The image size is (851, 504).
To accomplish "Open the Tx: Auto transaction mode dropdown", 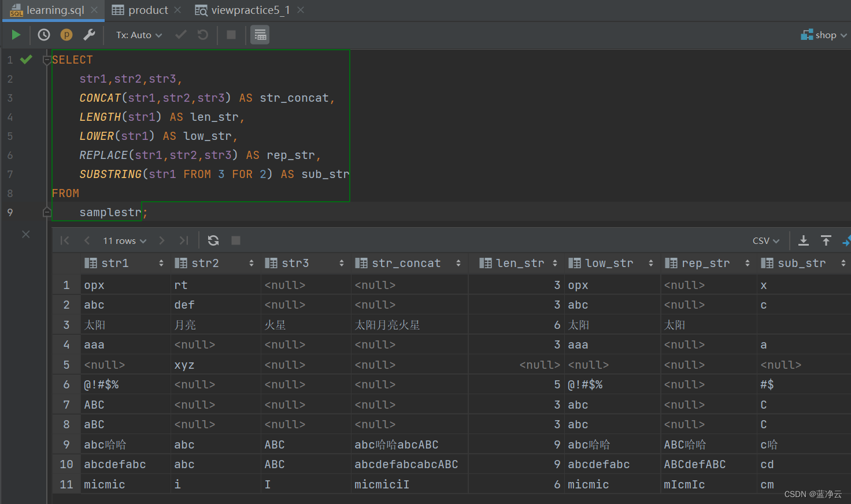I will (139, 35).
